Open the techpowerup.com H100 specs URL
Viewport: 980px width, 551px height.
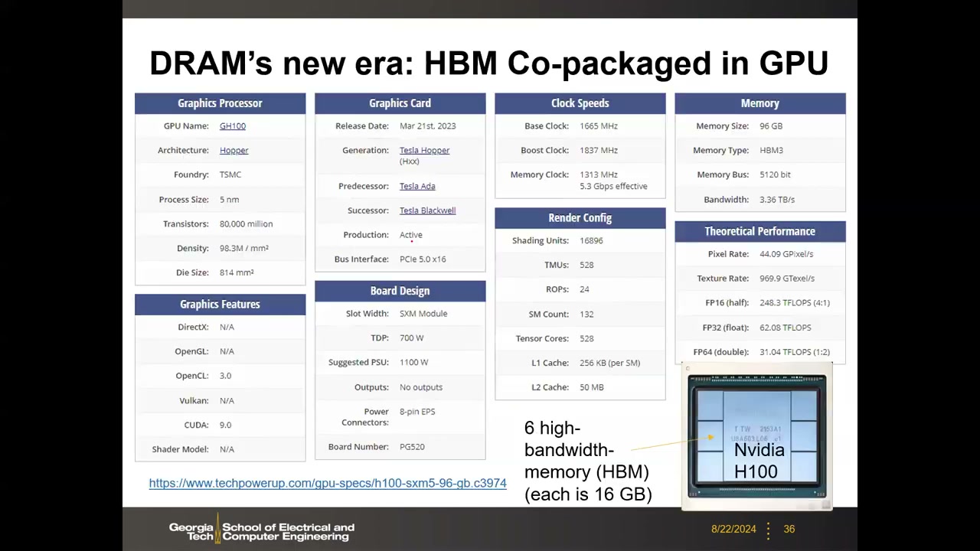[x=328, y=483]
